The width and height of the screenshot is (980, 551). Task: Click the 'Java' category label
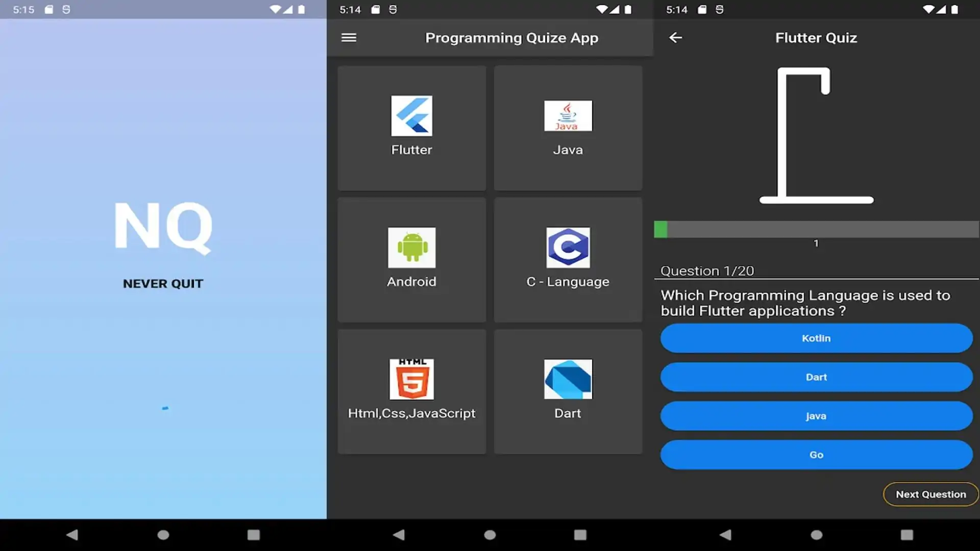coord(568,149)
